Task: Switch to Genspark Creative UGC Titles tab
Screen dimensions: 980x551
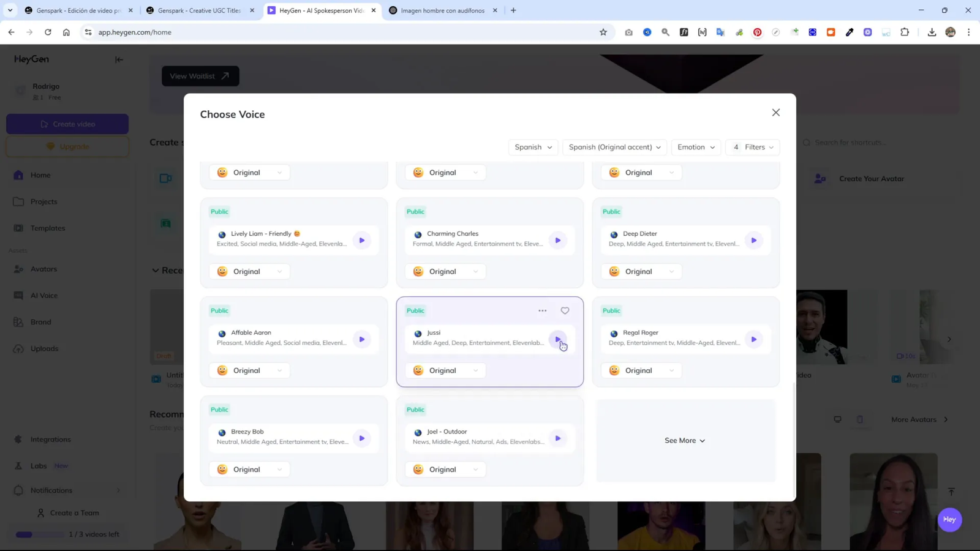Action: pyautogui.click(x=199, y=10)
